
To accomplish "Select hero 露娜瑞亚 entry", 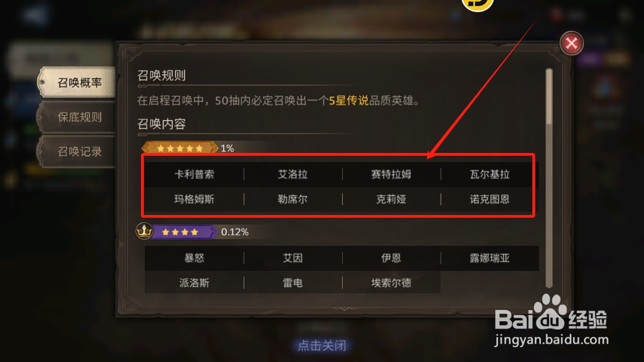I will tap(489, 258).
